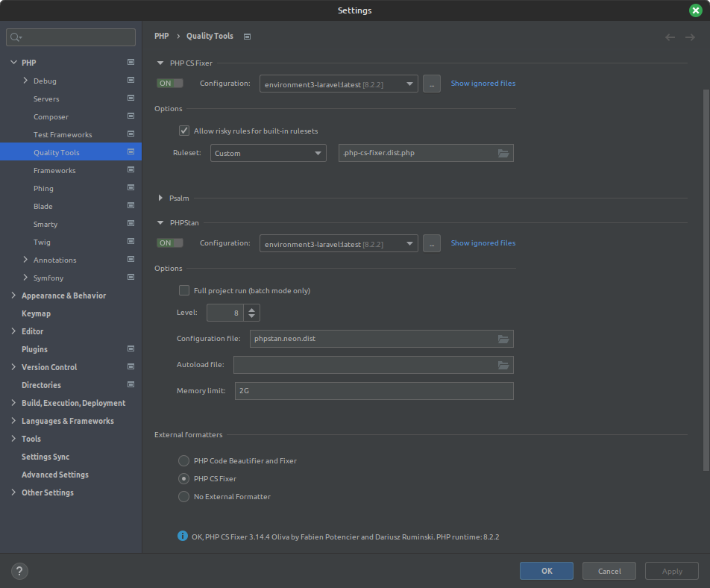Show ignored files for PHP CS Fixer

tap(483, 84)
